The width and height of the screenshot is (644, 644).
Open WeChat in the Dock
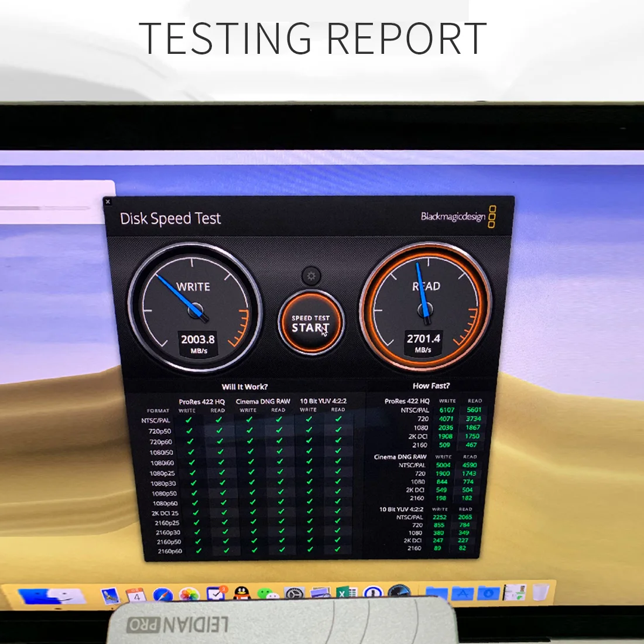268,594
